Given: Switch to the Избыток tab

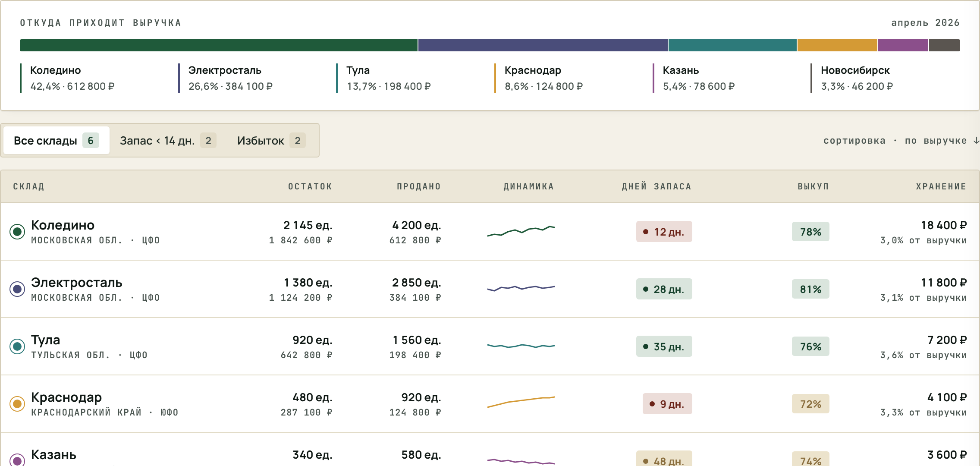Looking at the screenshot, I should click(x=271, y=140).
